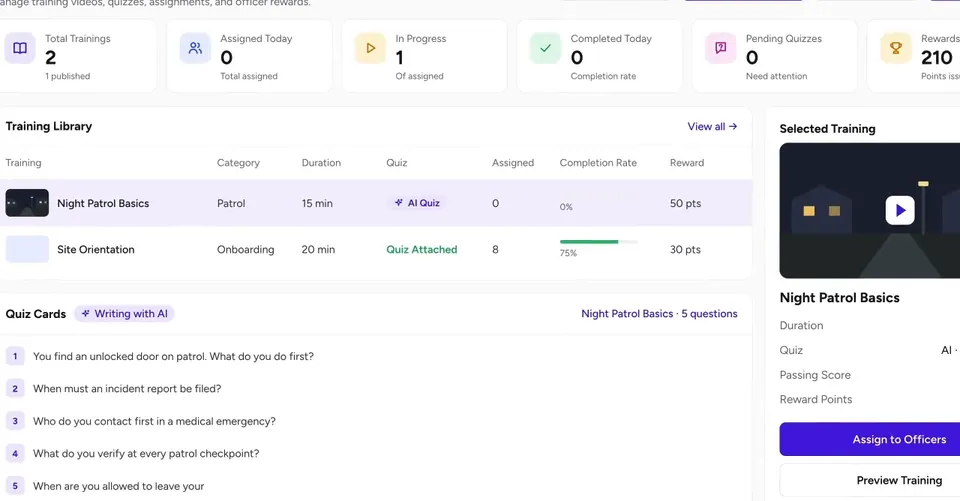This screenshot has width=960, height=501.
Task: Open the View all link in Training Library
Action: pos(712,126)
